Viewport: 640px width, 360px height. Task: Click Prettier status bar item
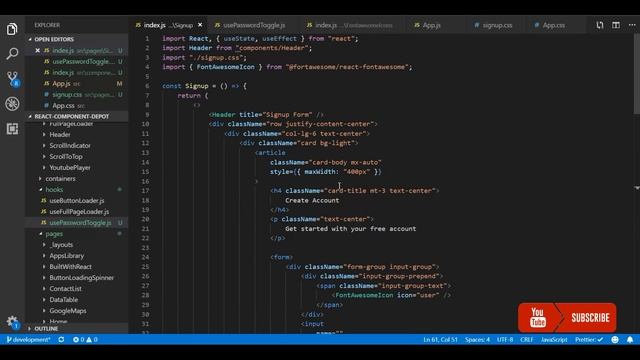589,340
